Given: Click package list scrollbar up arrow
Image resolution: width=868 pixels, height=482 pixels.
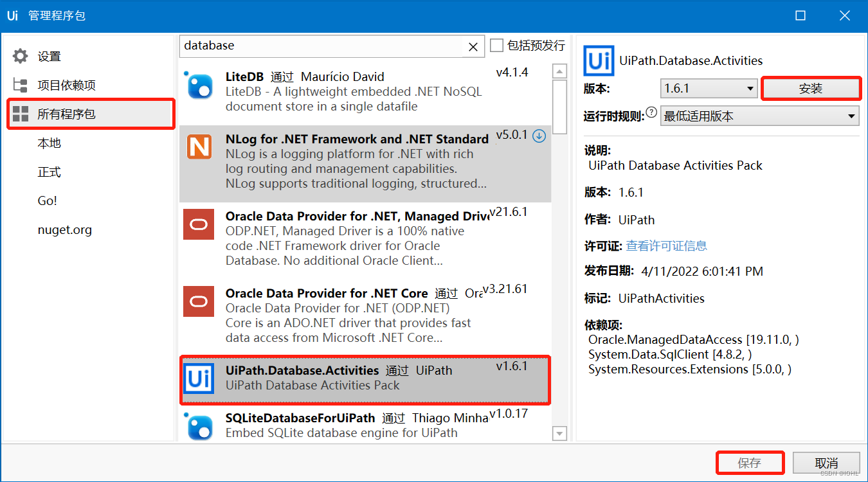Looking at the screenshot, I should (x=559, y=71).
